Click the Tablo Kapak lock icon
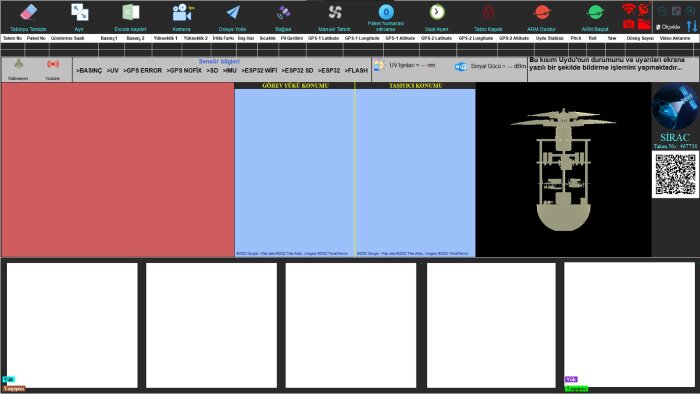 tap(488, 12)
